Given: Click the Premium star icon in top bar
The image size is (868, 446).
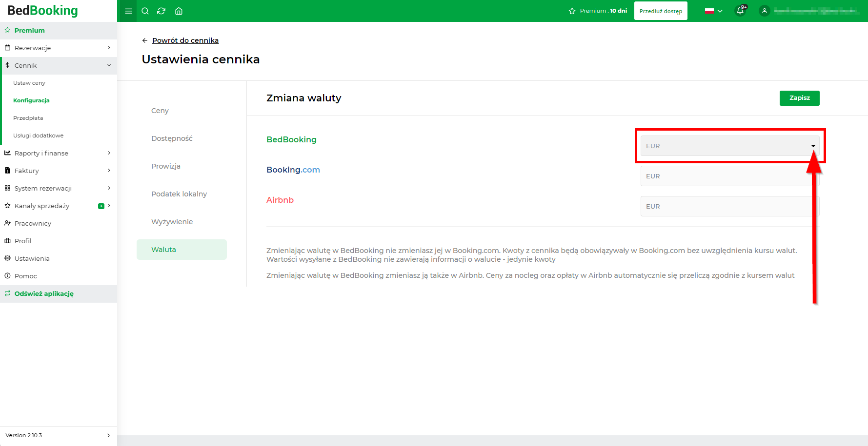Looking at the screenshot, I should pyautogui.click(x=572, y=11).
